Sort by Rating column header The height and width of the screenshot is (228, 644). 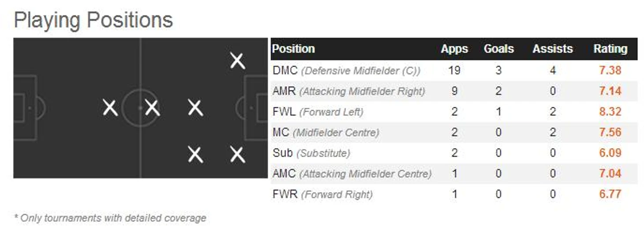coord(610,49)
